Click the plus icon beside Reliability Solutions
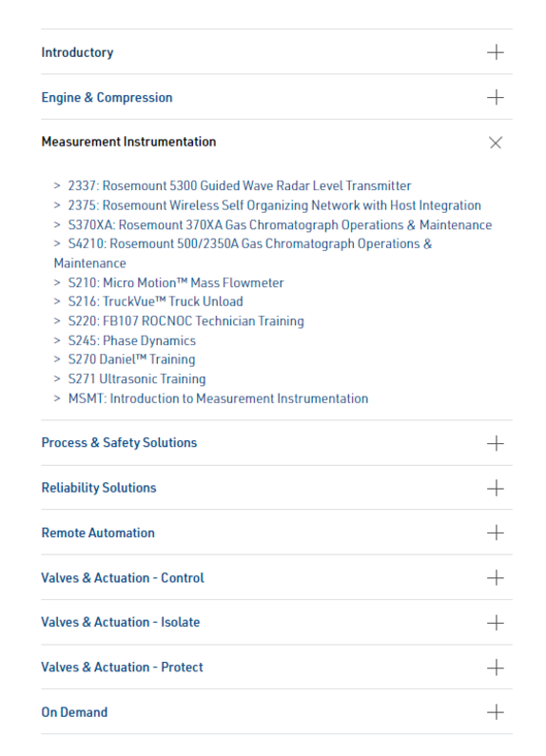 (x=496, y=488)
